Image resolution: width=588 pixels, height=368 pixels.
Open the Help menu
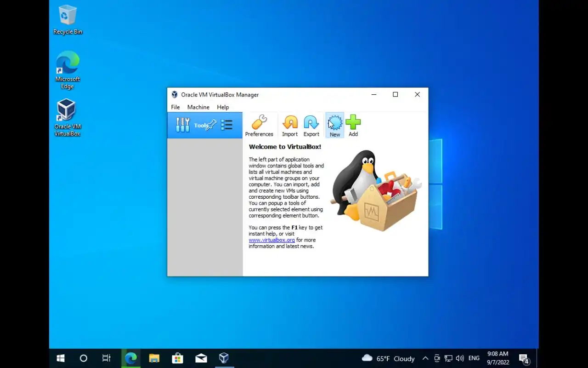pyautogui.click(x=223, y=107)
